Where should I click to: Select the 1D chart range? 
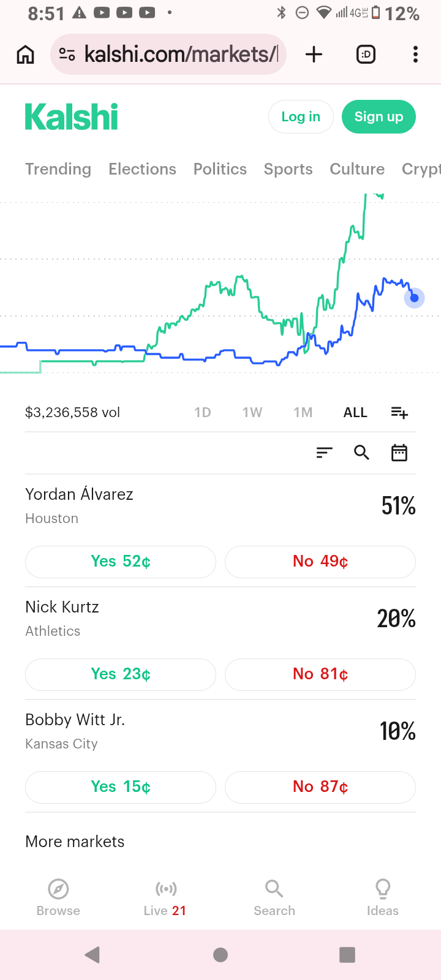pyautogui.click(x=203, y=413)
